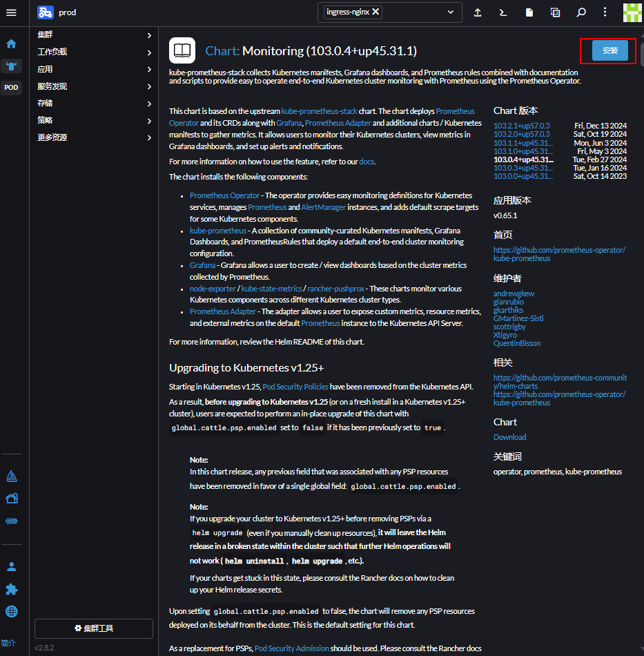Open the Pod Security Admission link
This screenshot has width=644, height=656.
(x=291, y=648)
